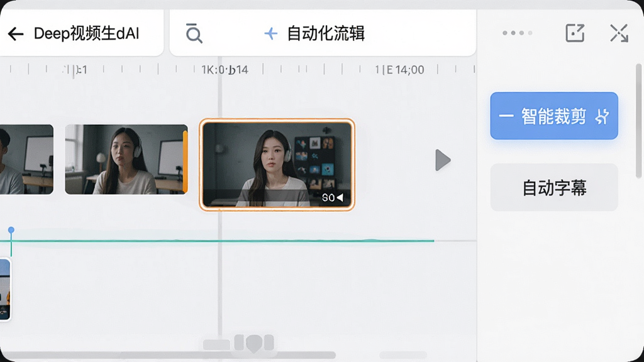The image size is (644, 362).
Task: Click the right panel vertical scrollbar
Action: coord(639,121)
